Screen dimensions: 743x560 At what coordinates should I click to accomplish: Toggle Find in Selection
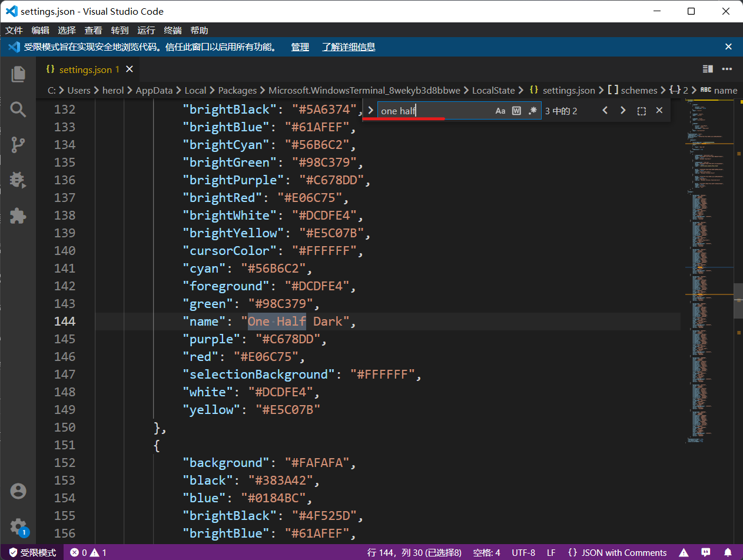pos(642,111)
